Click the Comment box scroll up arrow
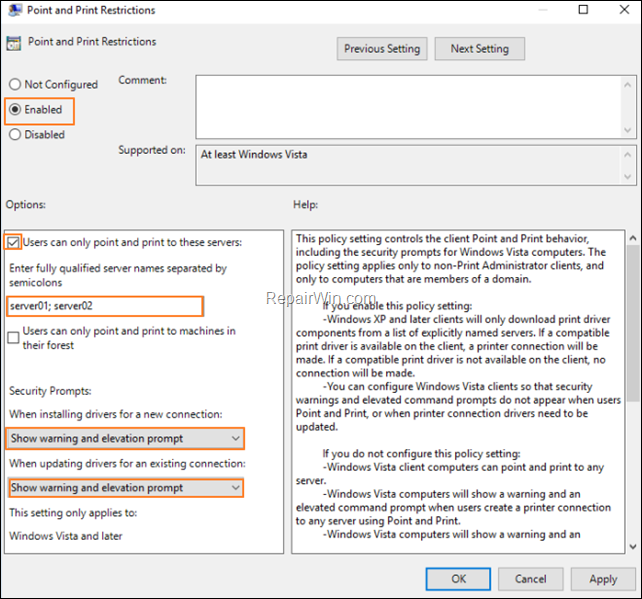Viewport: 642px width, 599px height. pos(627,85)
